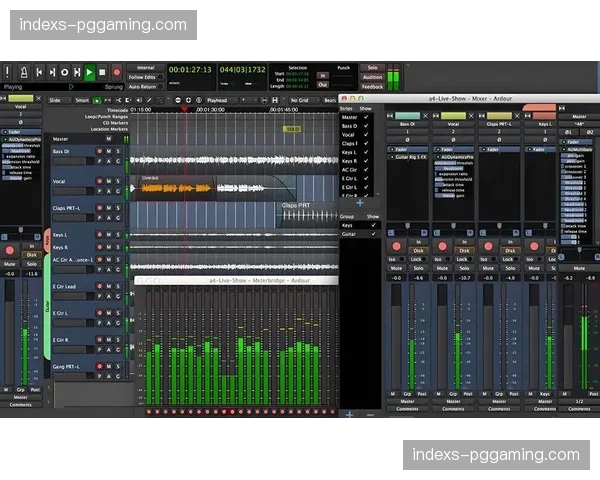Click the Feedback button
Viewport: 600px width, 480px height.
[372, 86]
